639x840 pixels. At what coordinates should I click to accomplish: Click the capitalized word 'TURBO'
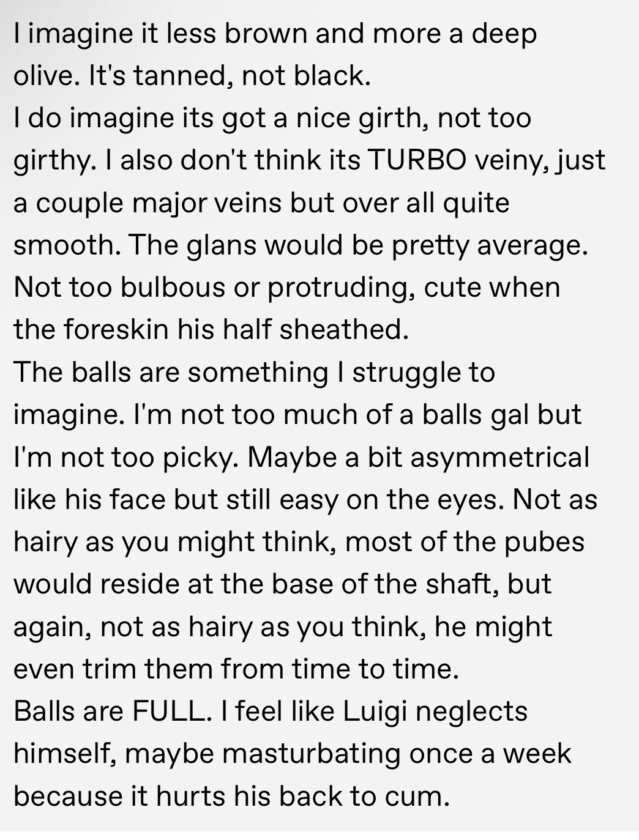pos(416,160)
